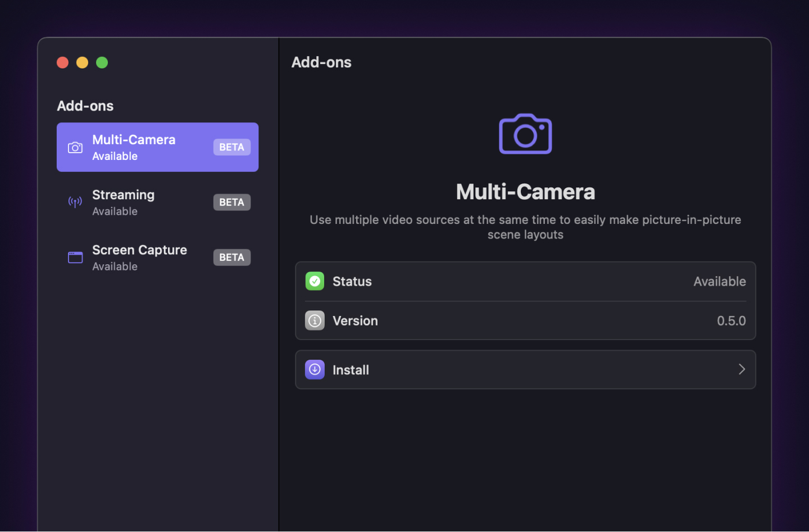The height and width of the screenshot is (532, 809).
Task: Click the Available value in the Status row
Action: [719, 281]
